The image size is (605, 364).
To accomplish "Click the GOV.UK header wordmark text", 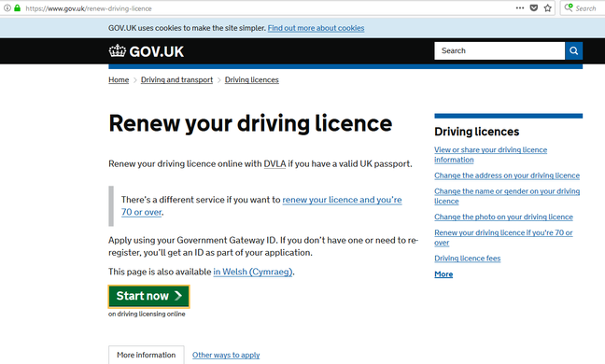I will click(156, 51).
